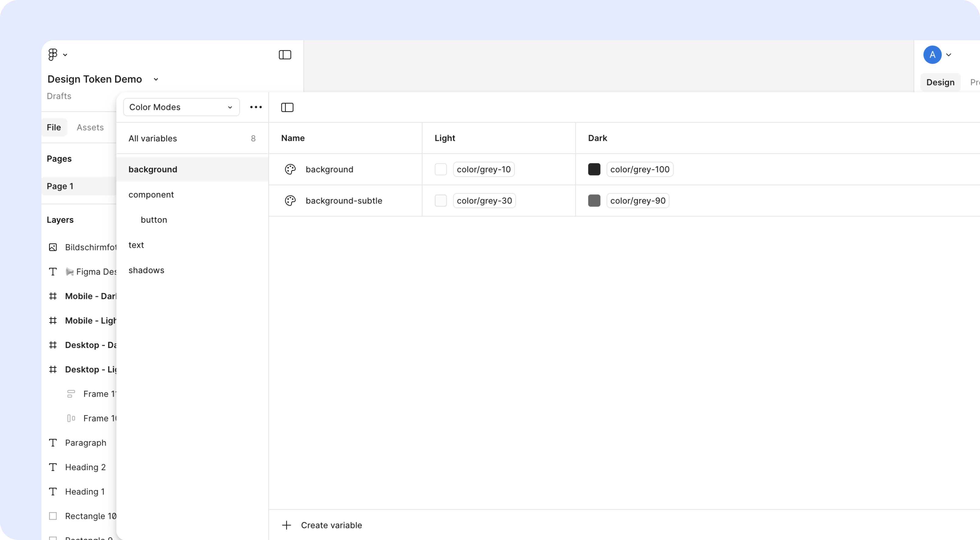
Task: Click the plus icon to create variable
Action: tap(286, 525)
